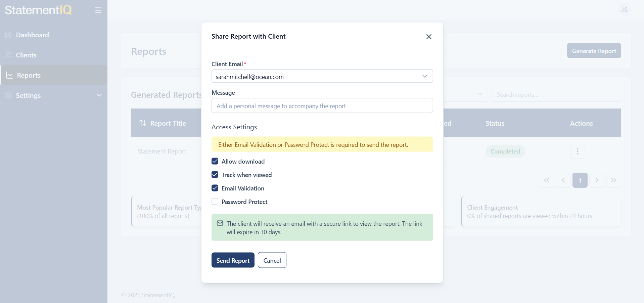Image resolution: width=644 pixels, height=303 pixels.
Task: Click Cancel to dismiss the dialog
Action: point(272,260)
